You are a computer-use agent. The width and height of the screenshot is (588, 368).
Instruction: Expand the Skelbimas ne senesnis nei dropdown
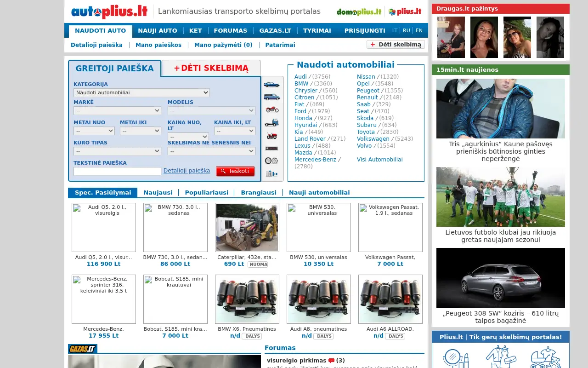(211, 151)
